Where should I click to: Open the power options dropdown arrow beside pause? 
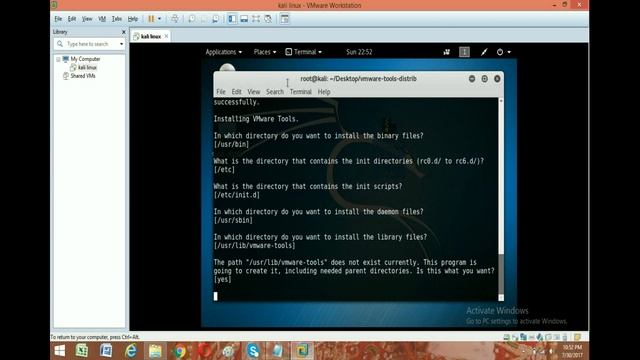coord(159,19)
